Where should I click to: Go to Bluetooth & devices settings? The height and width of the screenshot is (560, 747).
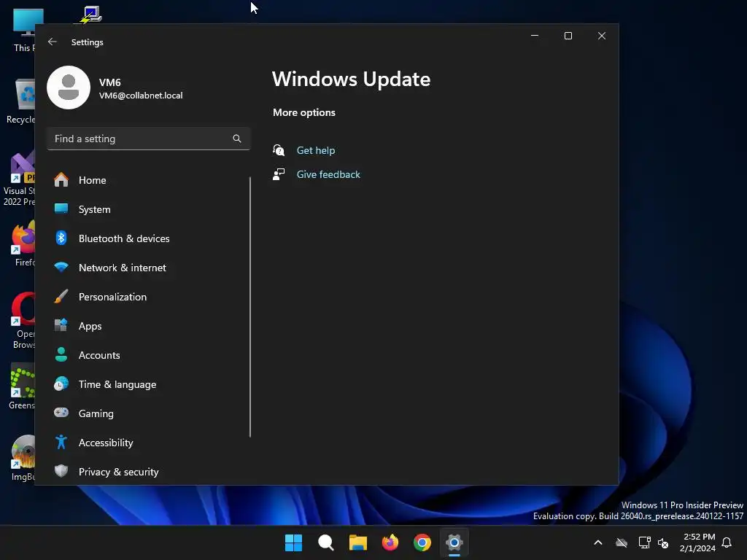[x=149, y=238]
